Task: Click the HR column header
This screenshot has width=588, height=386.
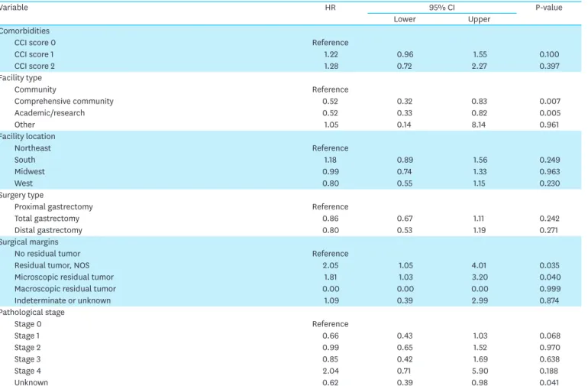Action: click(330, 8)
